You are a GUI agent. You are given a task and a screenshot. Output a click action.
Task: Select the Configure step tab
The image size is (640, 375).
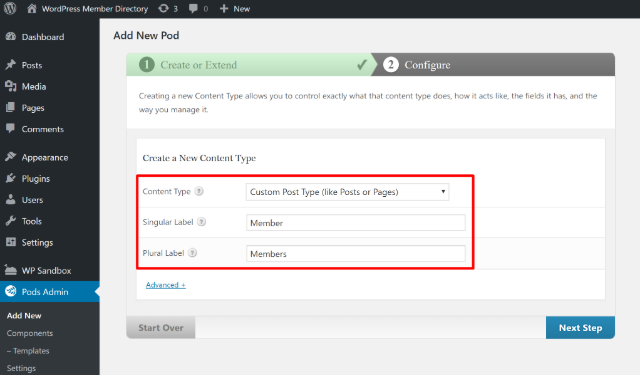click(494, 64)
